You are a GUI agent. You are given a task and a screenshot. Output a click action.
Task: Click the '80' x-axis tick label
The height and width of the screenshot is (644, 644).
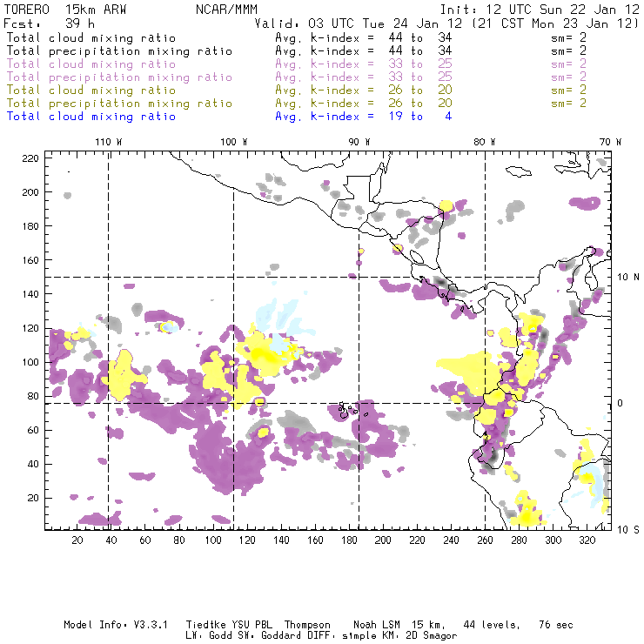(x=179, y=540)
